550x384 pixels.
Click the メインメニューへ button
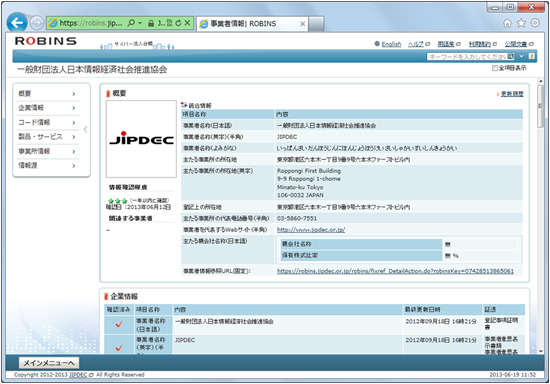[49, 363]
